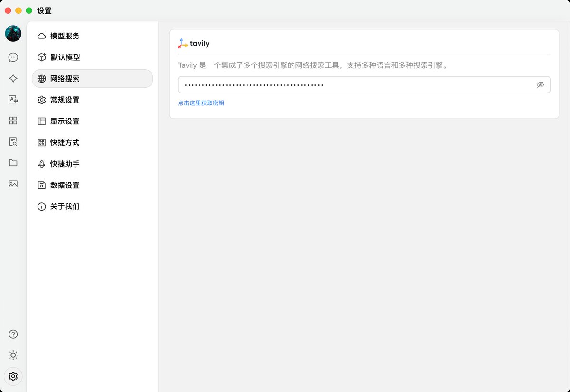
Task: Toggle the light/dark theme sun icon
Action: pos(13,355)
